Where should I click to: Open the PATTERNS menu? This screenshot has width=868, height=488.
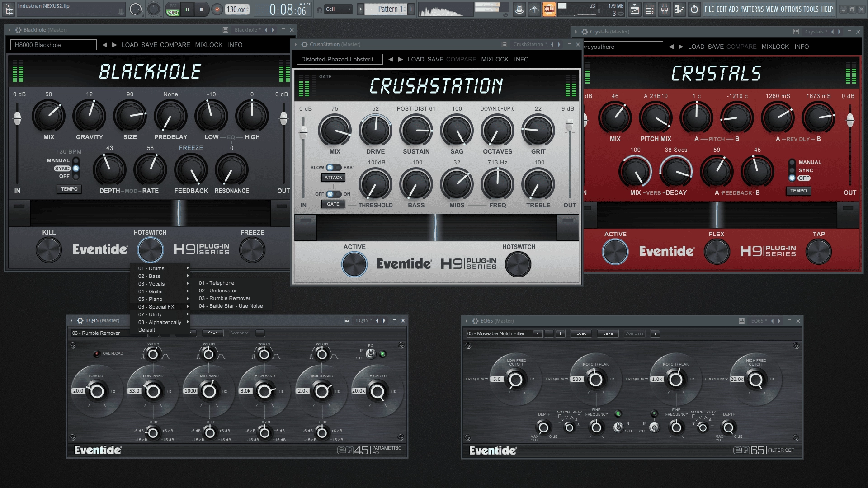[x=752, y=9]
